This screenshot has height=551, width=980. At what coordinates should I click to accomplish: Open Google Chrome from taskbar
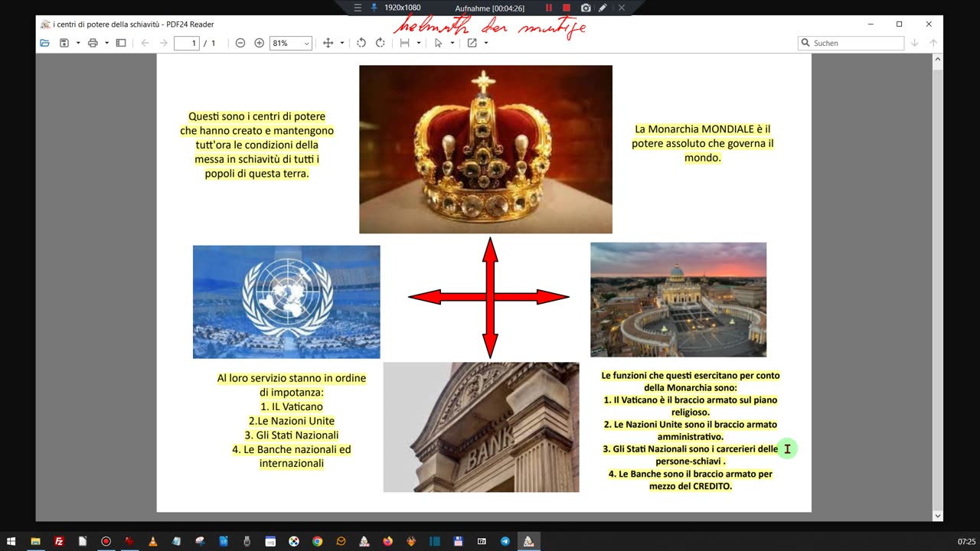317,541
